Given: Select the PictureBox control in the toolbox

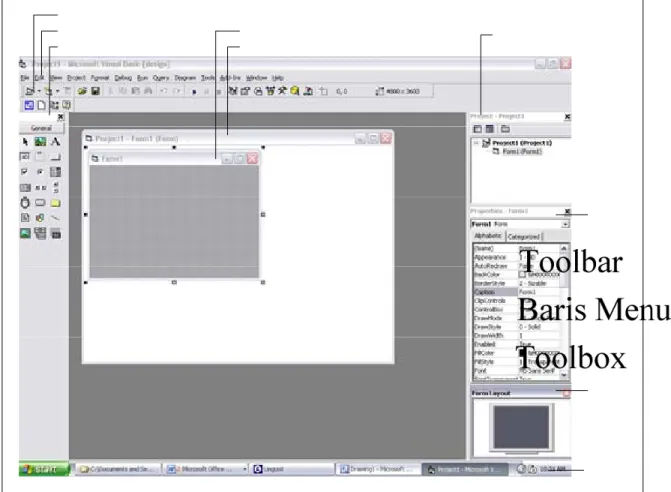Looking at the screenshot, I should [x=40, y=142].
